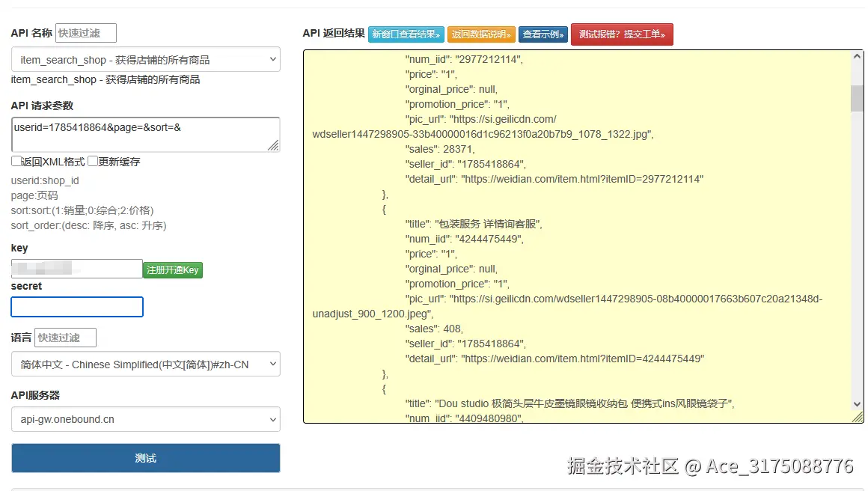Click the "num_iid": "4409480980" line
The width and height of the screenshot is (868, 491).
pyautogui.click(x=465, y=418)
